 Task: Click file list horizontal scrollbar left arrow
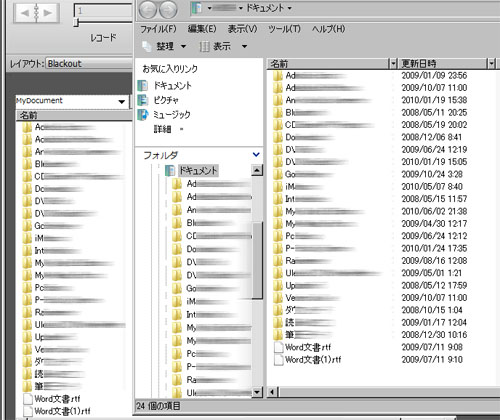tap(272, 392)
